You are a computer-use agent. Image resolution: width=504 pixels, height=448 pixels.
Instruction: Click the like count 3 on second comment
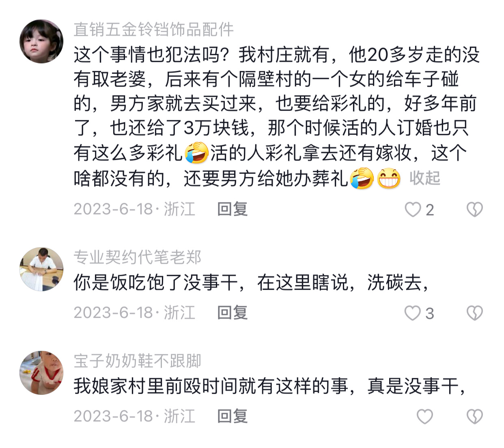[x=430, y=314]
